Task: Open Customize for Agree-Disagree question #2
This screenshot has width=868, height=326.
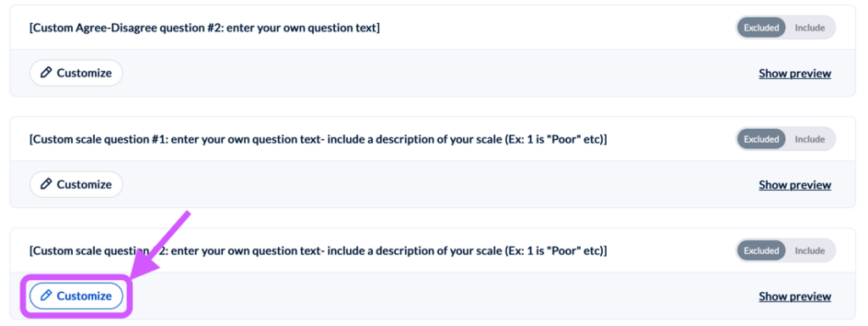Action: pyautogui.click(x=75, y=73)
